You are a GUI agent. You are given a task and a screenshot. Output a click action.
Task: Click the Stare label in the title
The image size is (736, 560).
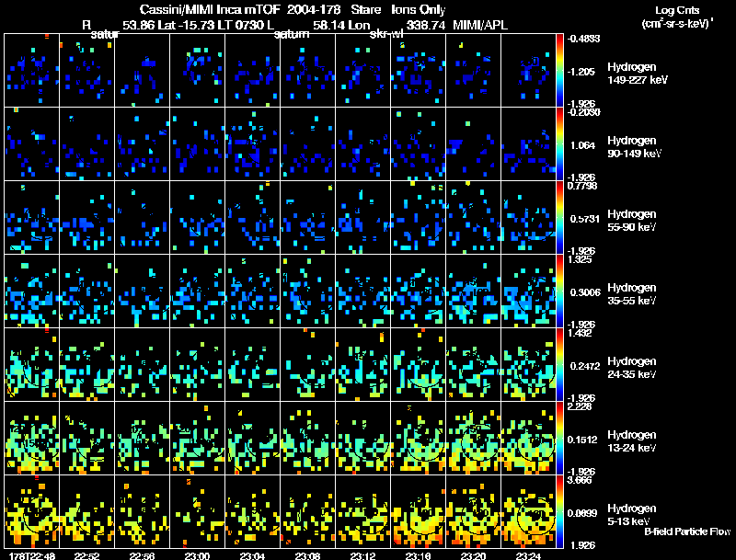coord(366,9)
